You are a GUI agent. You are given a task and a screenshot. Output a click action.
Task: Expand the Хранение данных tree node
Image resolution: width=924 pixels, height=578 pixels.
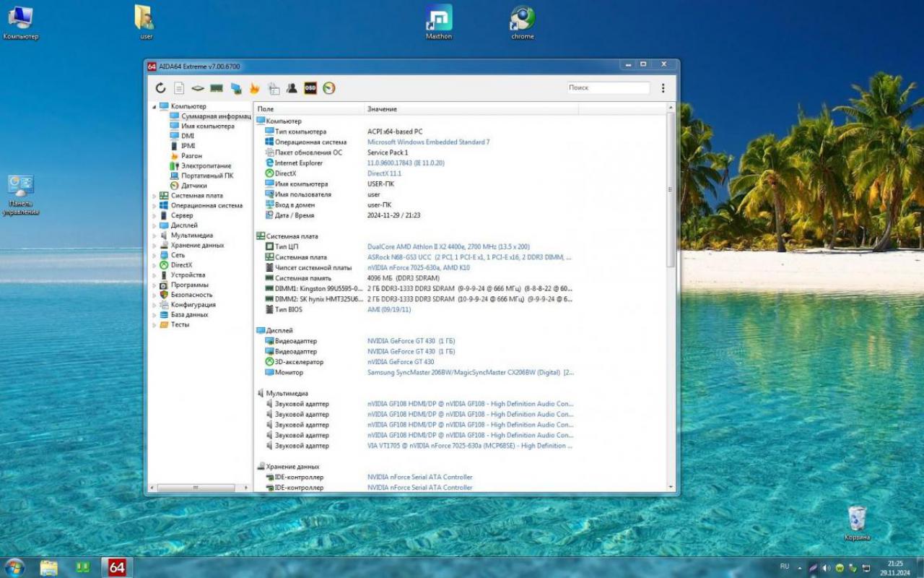click(154, 246)
